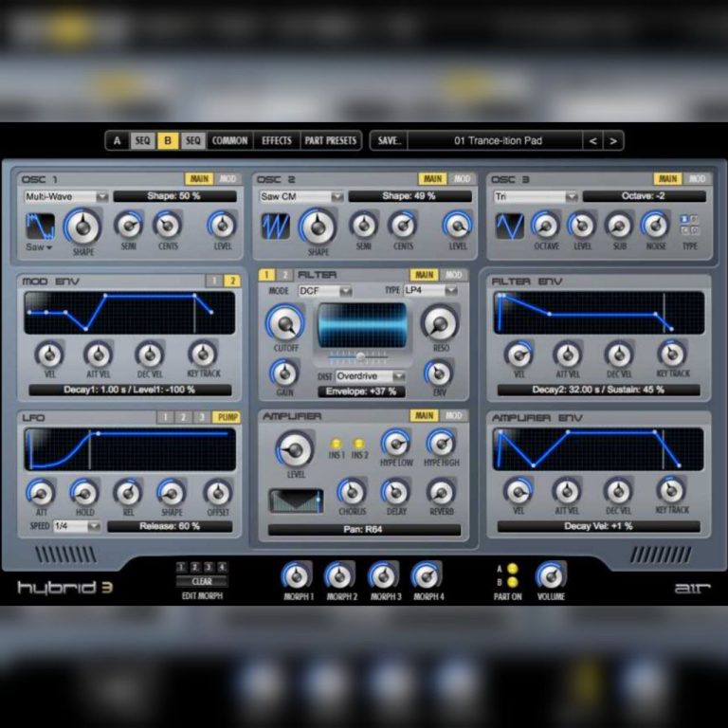
Task: Click the Morph 4 knob
Action: coord(427,576)
